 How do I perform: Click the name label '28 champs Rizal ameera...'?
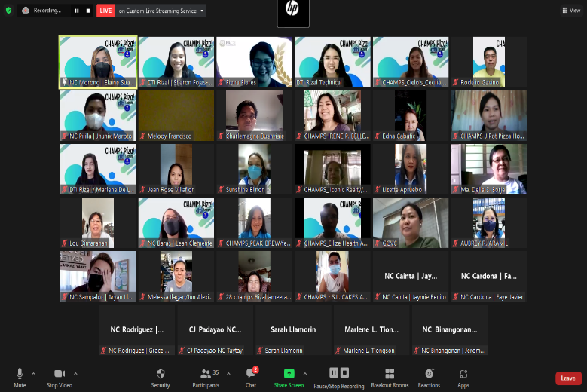258,297
